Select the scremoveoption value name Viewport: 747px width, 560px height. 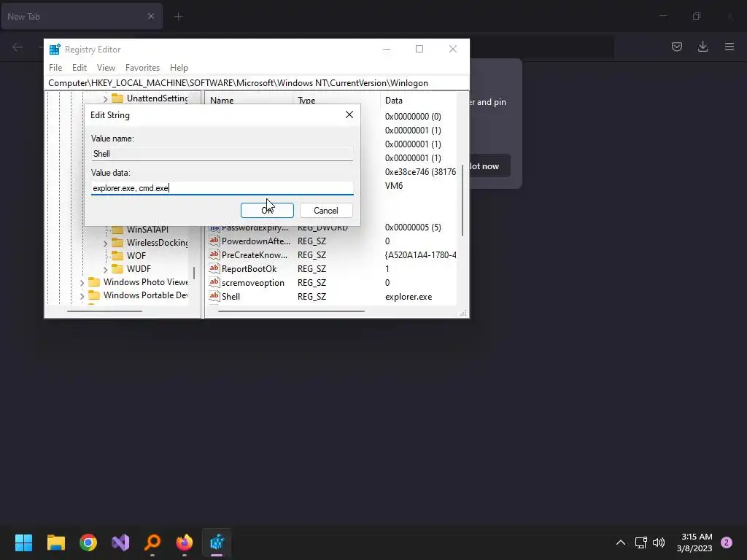coord(253,283)
